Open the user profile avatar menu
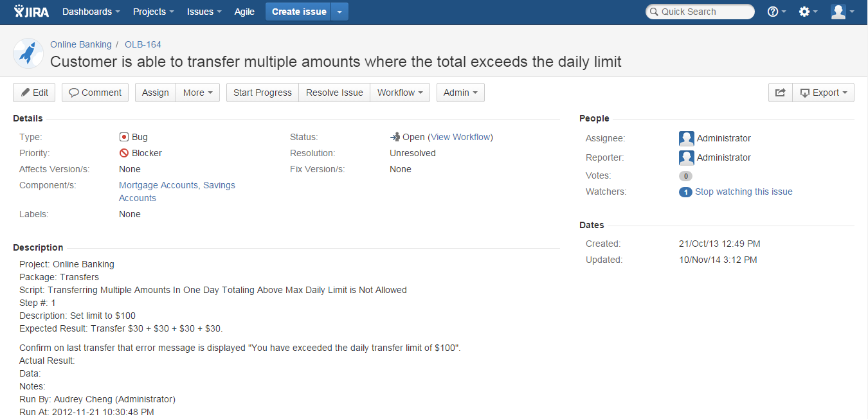Image resolution: width=868 pixels, height=419 pixels. click(x=842, y=12)
